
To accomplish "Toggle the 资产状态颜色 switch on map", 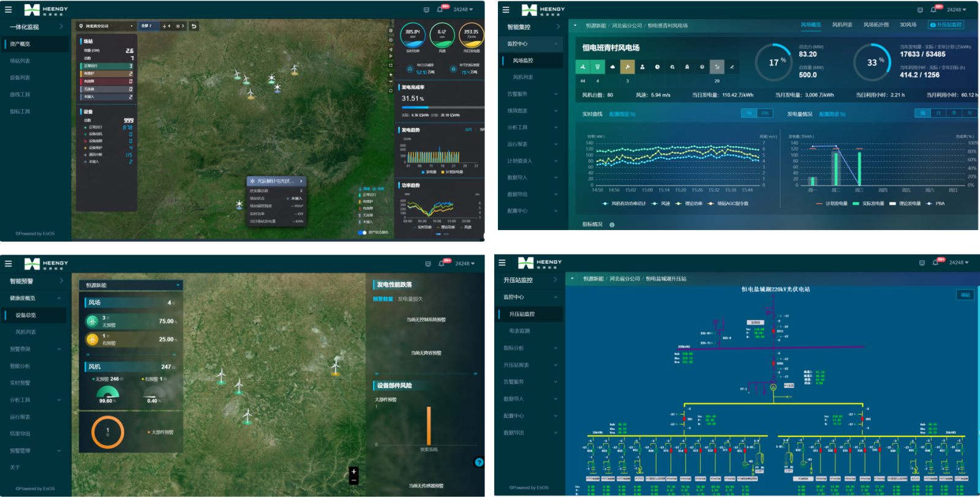I will (362, 233).
